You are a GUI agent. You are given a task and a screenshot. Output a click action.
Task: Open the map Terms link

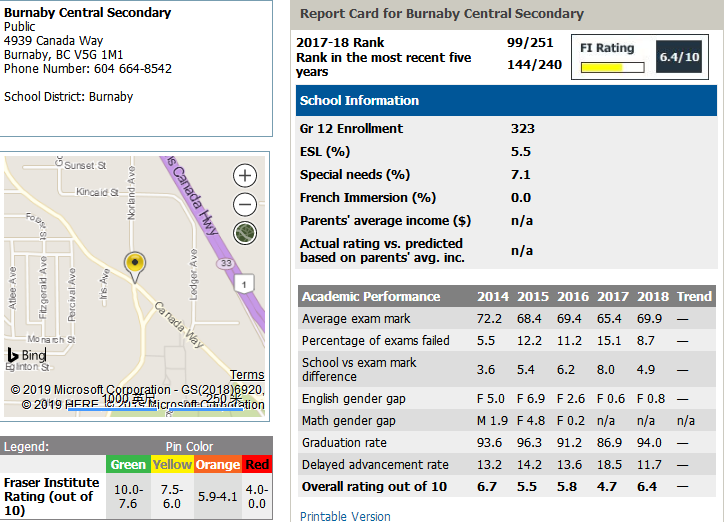click(x=247, y=375)
